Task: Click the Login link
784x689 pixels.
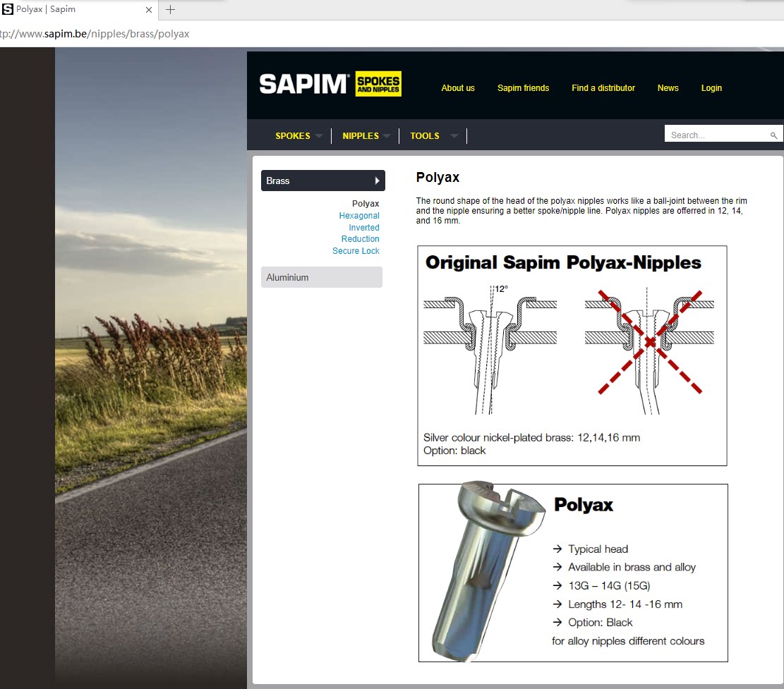Action: coord(711,88)
